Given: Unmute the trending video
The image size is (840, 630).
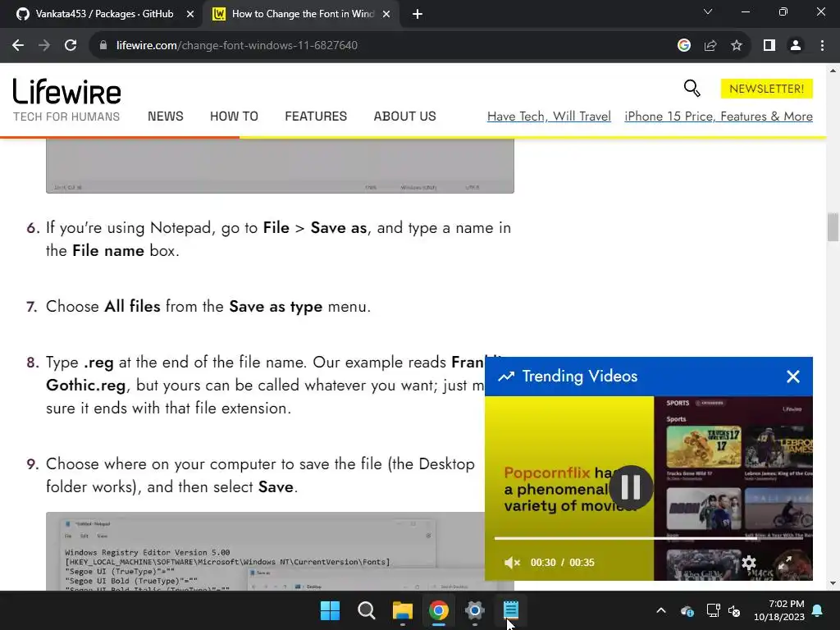Looking at the screenshot, I should (x=512, y=563).
